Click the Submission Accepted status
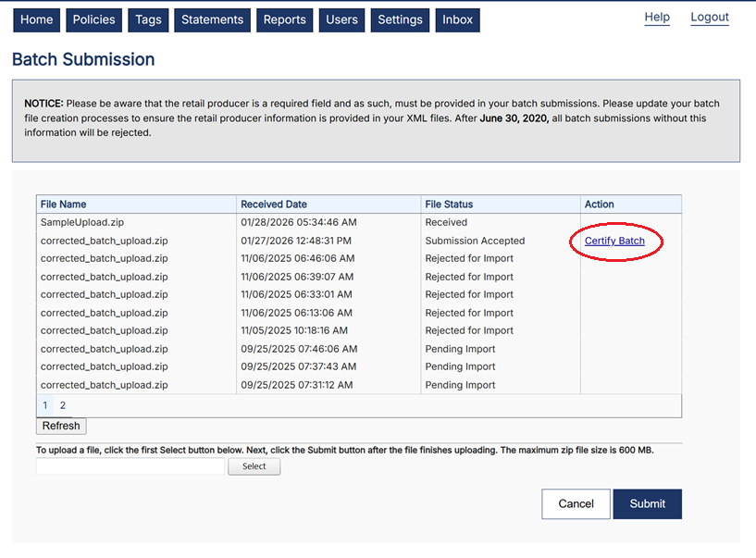Image resolution: width=756 pixels, height=558 pixels. (475, 241)
